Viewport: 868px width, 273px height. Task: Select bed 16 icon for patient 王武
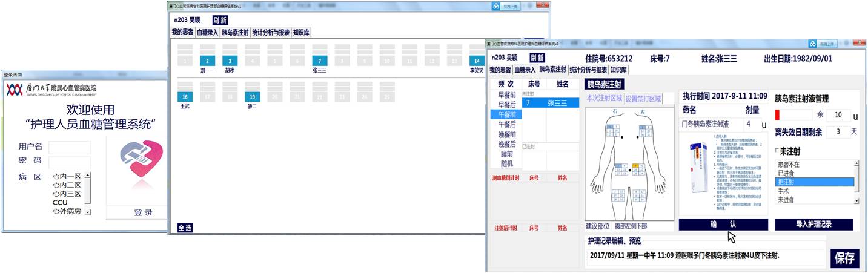[x=185, y=97]
